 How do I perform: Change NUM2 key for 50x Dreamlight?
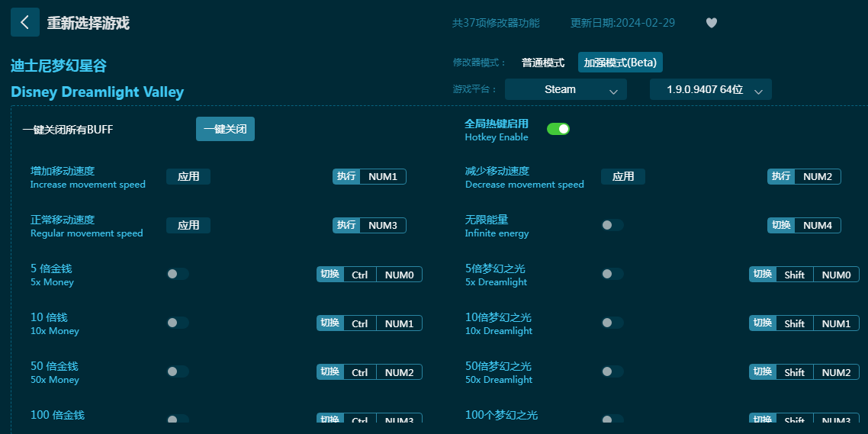pos(836,372)
